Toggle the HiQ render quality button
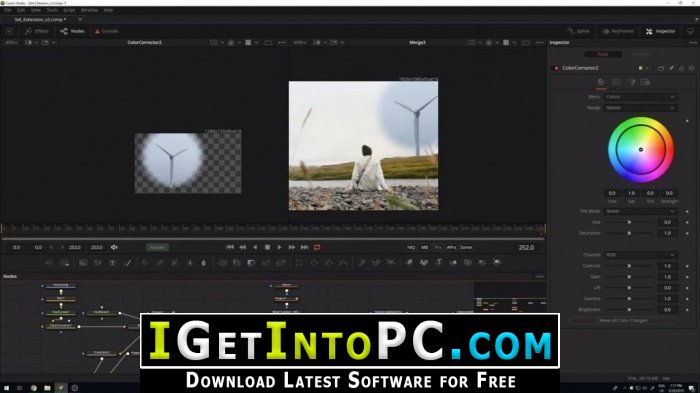This screenshot has width=700, height=393. 411,247
